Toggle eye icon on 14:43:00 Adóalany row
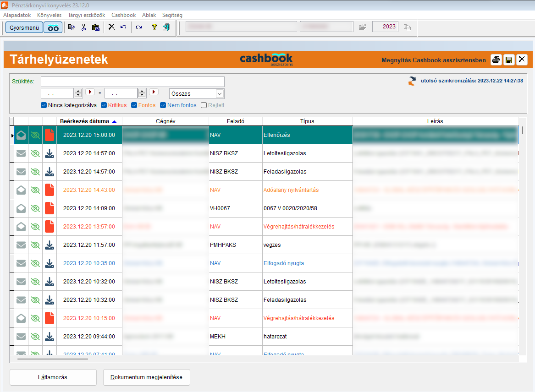Viewport: 535px width, 392px height. 35,190
